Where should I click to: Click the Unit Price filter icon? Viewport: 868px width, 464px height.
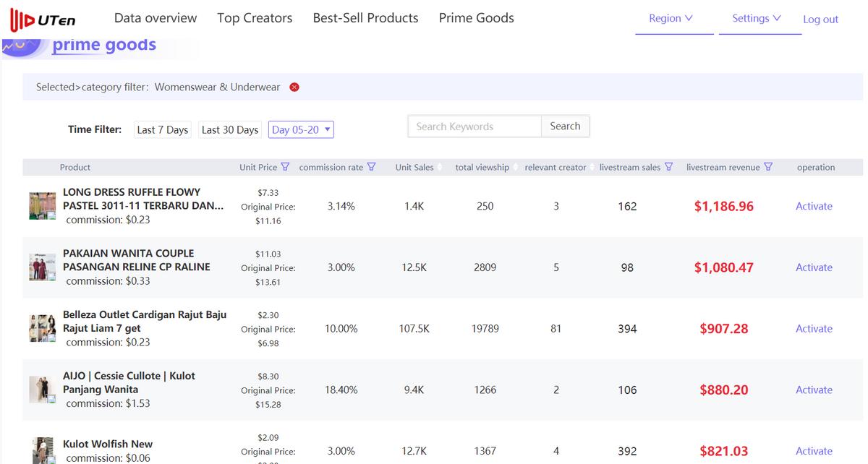pyautogui.click(x=285, y=167)
